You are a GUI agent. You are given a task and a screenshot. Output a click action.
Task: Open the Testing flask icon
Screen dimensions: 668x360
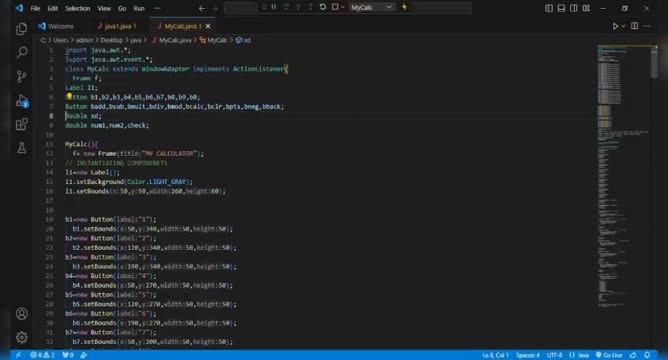21,148
